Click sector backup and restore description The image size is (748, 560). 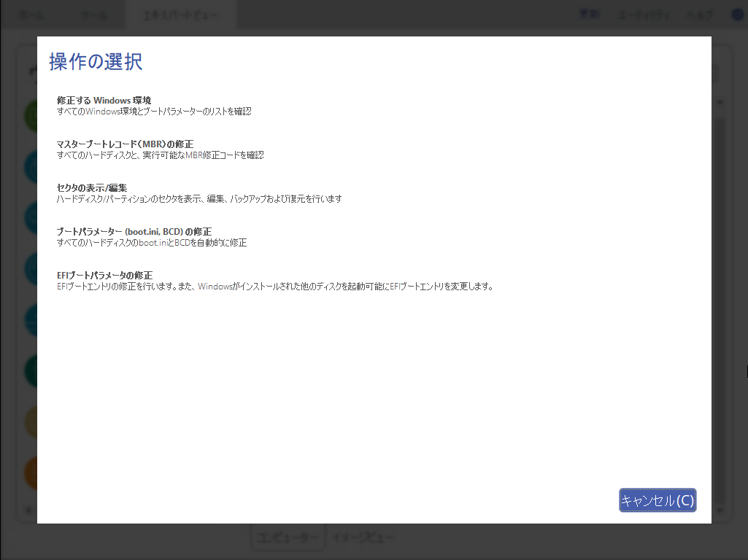pyautogui.click(x=199, y=199)
